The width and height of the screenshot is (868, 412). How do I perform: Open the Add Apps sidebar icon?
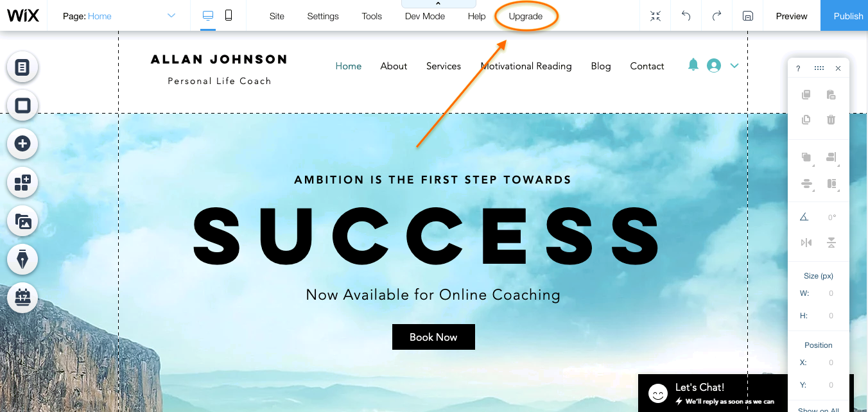22,183
